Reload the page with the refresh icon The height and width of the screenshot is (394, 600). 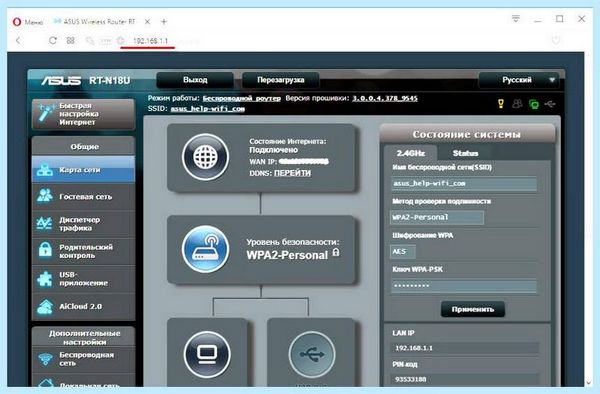click(53, 40)
